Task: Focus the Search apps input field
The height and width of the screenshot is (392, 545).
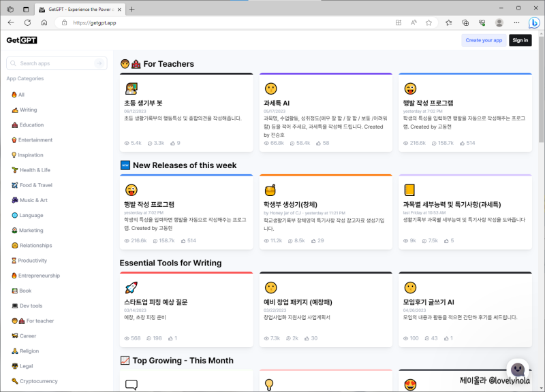Action: point(57,63)
